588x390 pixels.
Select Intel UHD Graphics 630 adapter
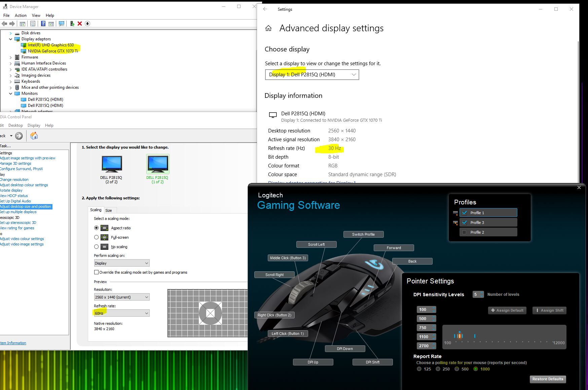50,45
